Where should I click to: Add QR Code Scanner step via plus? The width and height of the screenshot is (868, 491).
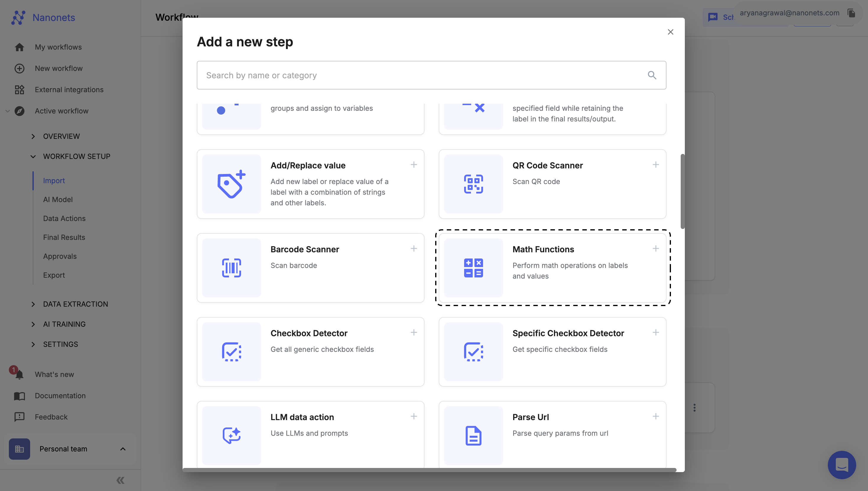coord(656,165)
